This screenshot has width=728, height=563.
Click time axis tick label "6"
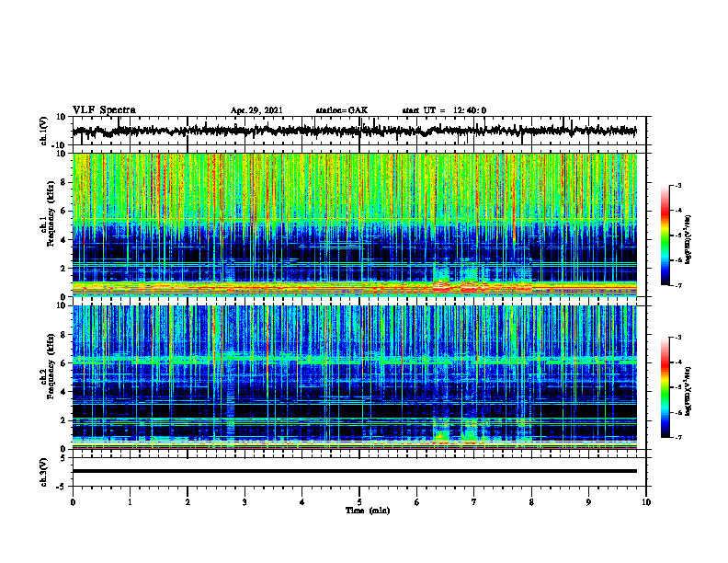[417, 502]
